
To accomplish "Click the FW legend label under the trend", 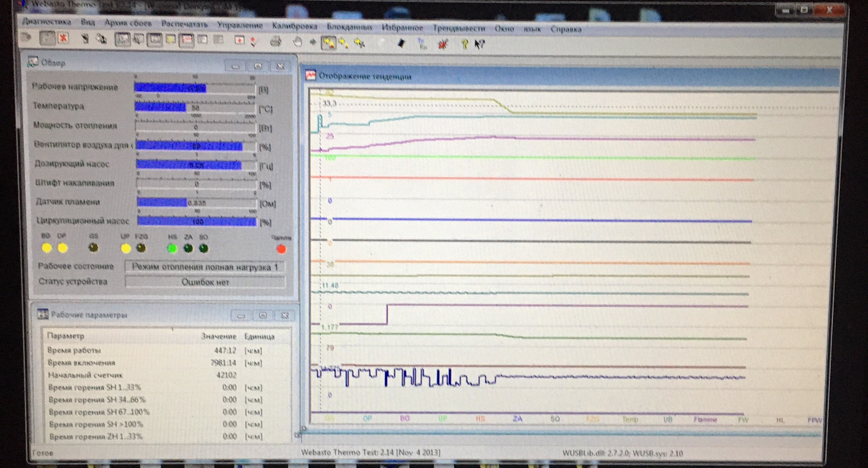I will point(743,420).
